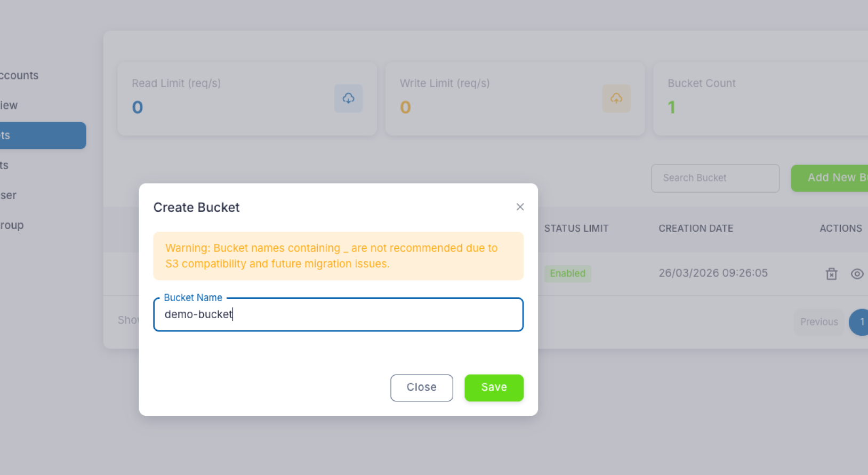
Task: Click the view bucket eye icon
Action: tap(857, 274)
